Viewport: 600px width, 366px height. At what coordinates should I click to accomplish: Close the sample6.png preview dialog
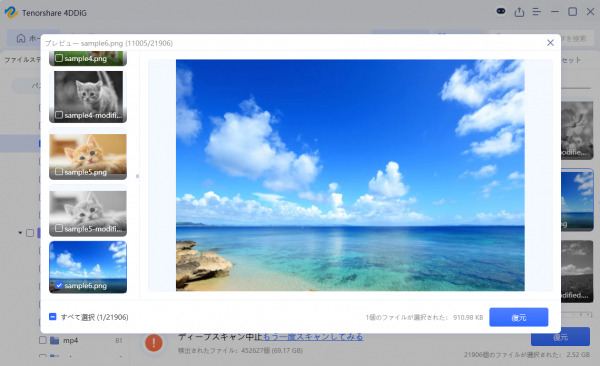click(550, 42)
